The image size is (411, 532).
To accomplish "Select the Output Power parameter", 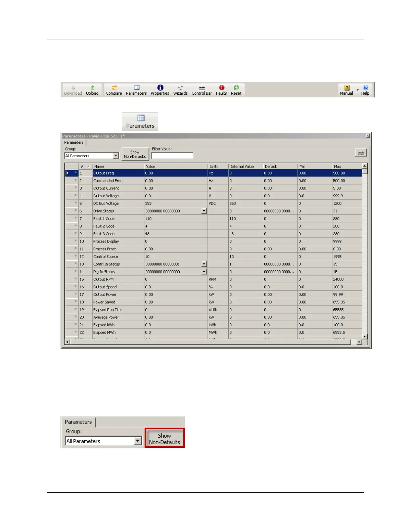I will click(x=105, y=295).
